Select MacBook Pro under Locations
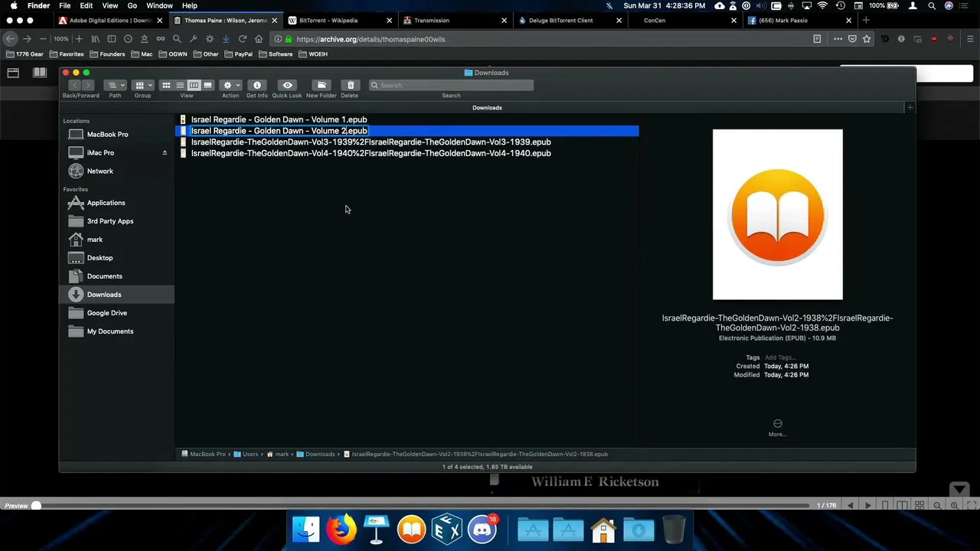The width and height of the screenshot is (980, 551). [107, 135]
